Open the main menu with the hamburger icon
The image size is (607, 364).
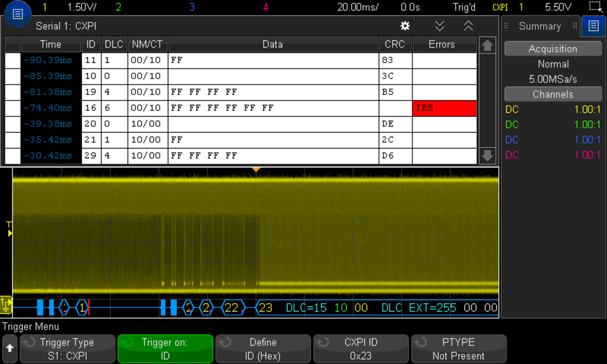[x=17, y=14]
